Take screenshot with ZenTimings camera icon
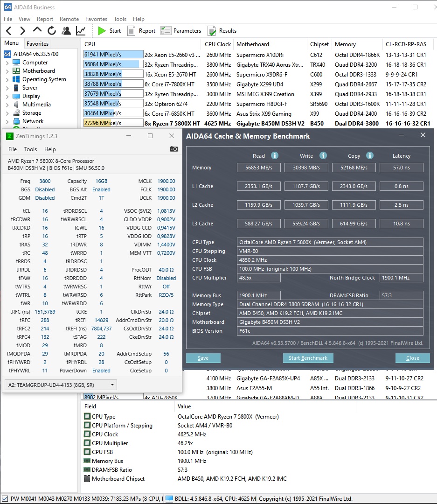Viewport: 437px width, 504px height. pos(174,149)
